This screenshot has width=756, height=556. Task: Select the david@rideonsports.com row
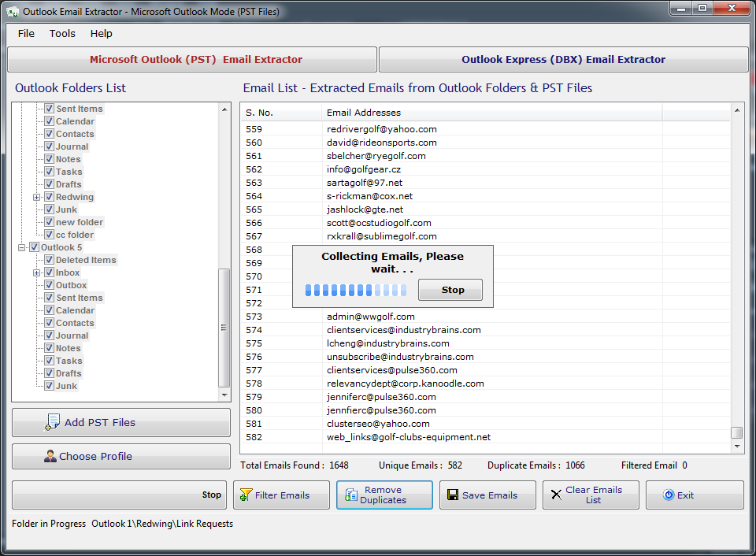coord(486,143)
